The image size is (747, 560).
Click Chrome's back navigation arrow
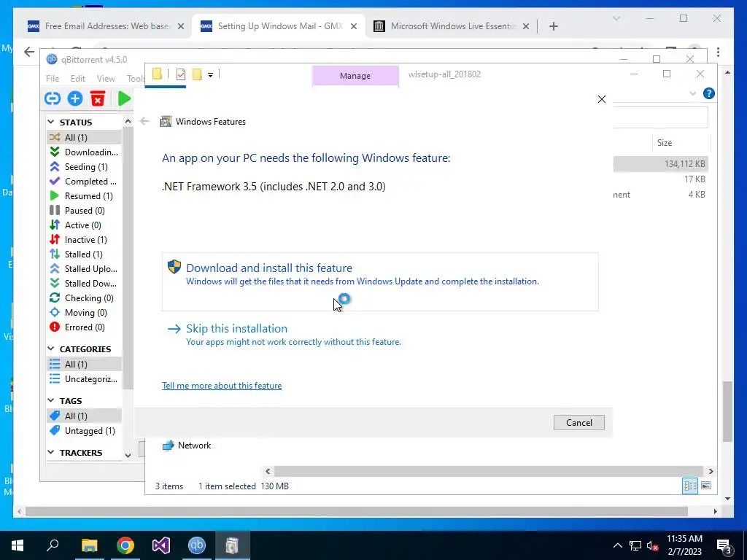tap(29, 52)
